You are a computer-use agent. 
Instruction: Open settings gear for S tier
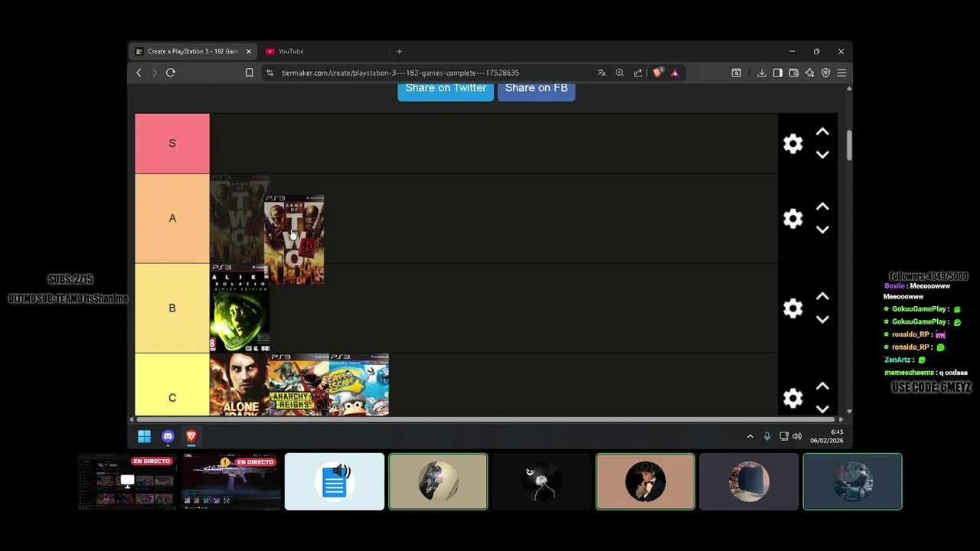tap(793, 144)
